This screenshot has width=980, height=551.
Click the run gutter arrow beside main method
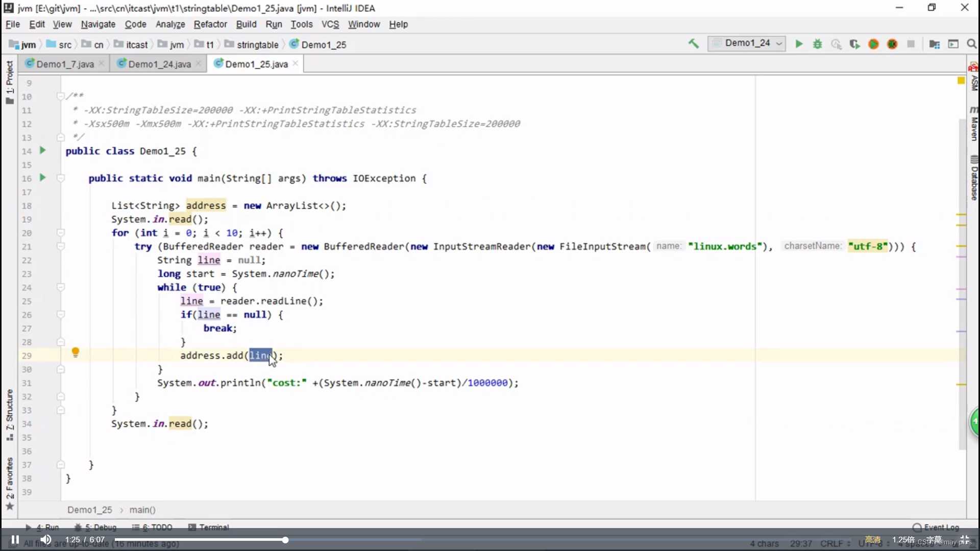[x=43, y=178]
